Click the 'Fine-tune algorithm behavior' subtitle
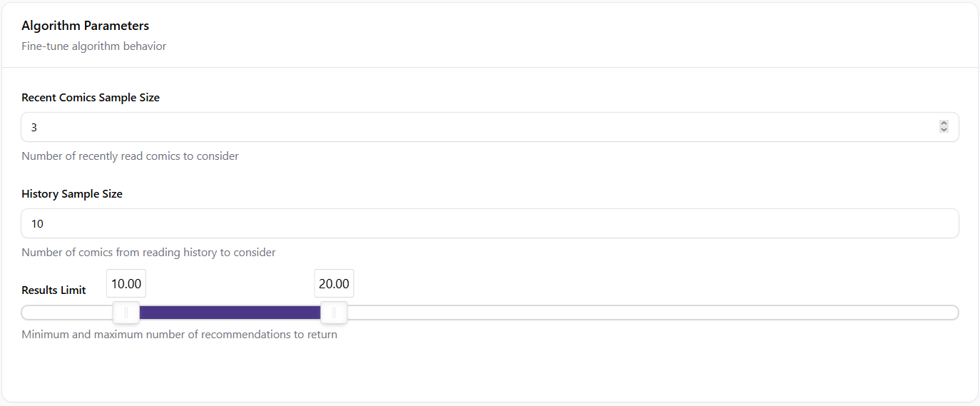Screen dimensions: 980x406 click(x=93, y=46)
